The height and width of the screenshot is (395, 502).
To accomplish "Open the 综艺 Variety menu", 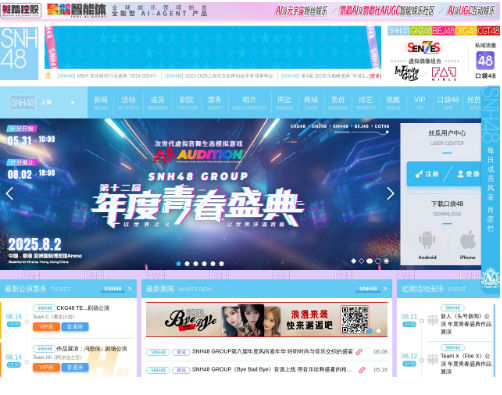I will pyautogui.click(x=366, y=103).
